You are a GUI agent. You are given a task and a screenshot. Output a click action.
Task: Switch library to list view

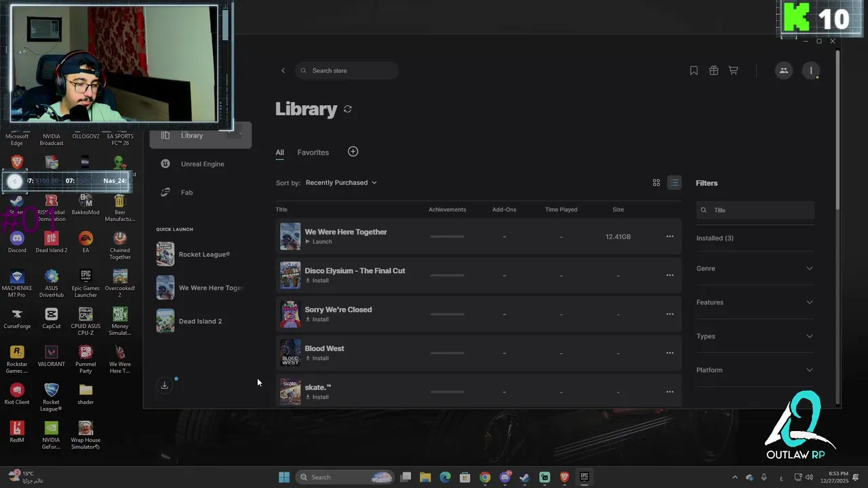click(674, 183)
